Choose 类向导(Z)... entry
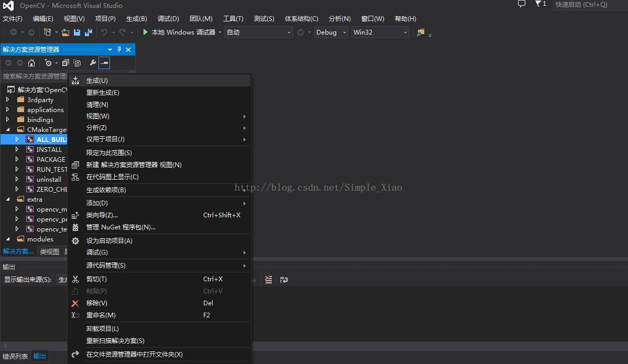 (x=159, y=215)
